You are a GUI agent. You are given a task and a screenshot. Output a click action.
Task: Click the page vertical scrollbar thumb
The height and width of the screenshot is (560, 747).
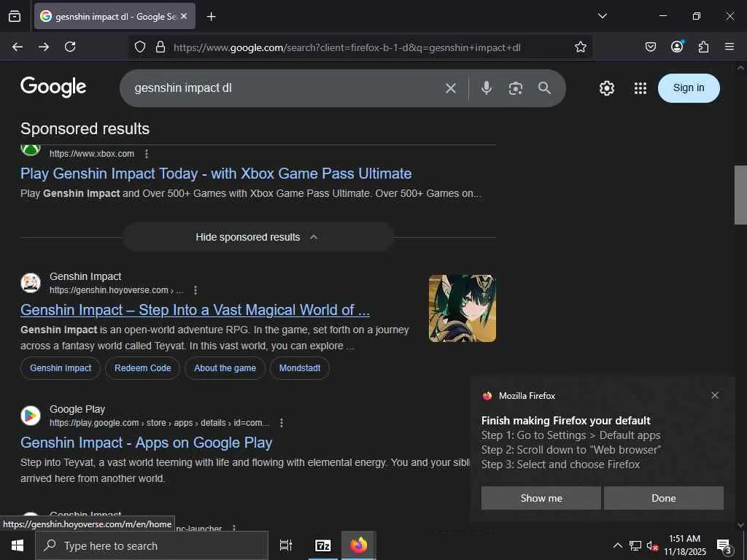[740, 195]
